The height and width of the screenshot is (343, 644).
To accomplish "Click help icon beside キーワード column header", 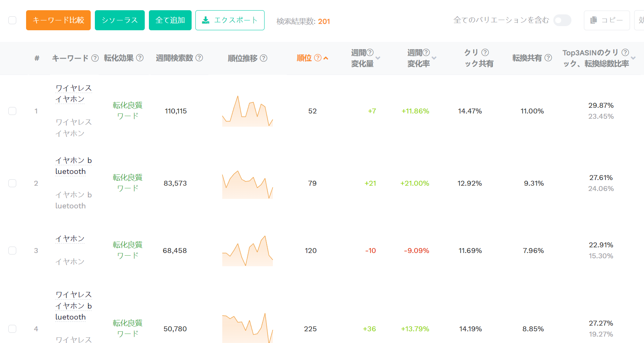I will coord(95,58).
